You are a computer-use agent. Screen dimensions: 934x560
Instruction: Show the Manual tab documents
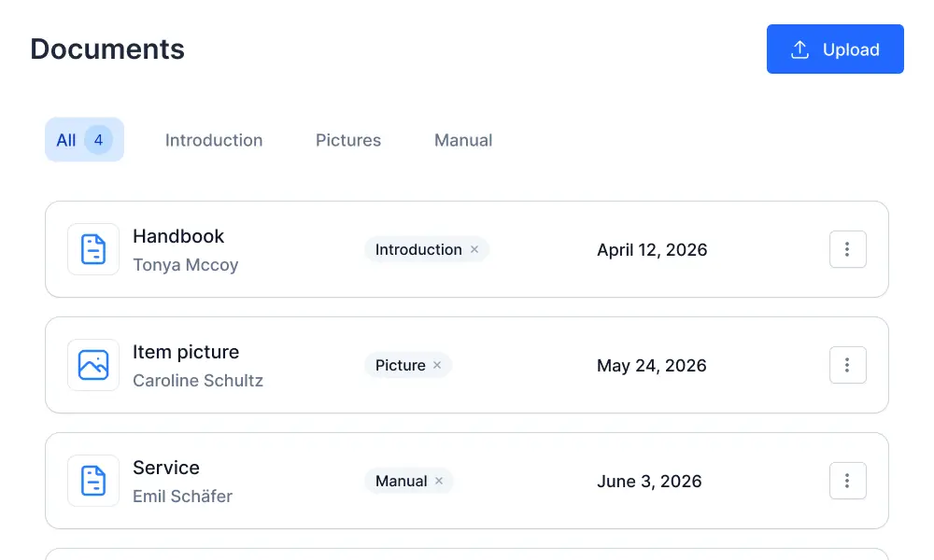click(x=463, y=140)
